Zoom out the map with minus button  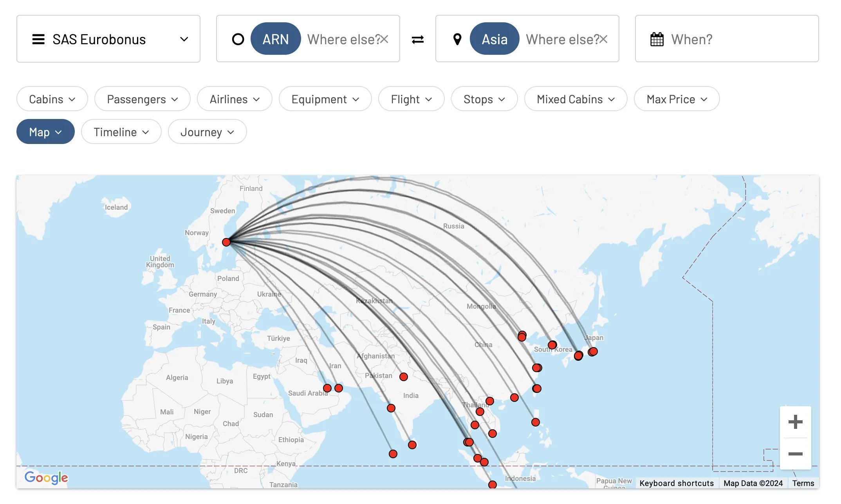[x=795, y=454]
